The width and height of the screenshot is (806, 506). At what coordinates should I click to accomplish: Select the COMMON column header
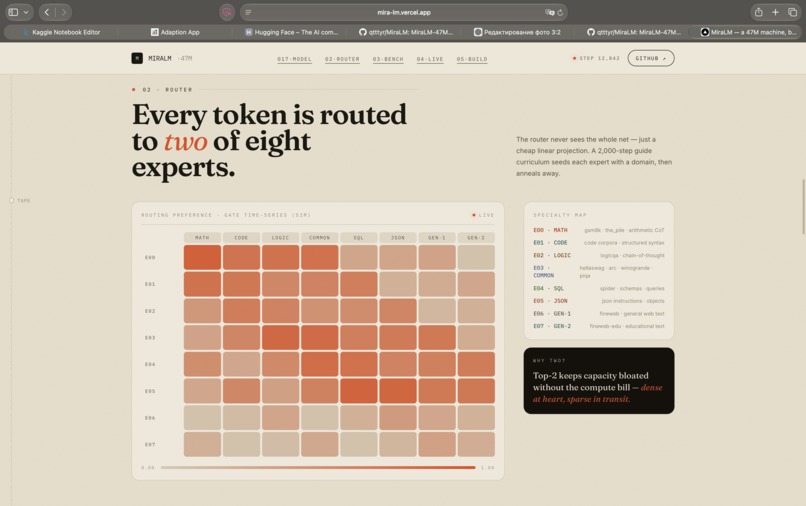coord(320,238)
